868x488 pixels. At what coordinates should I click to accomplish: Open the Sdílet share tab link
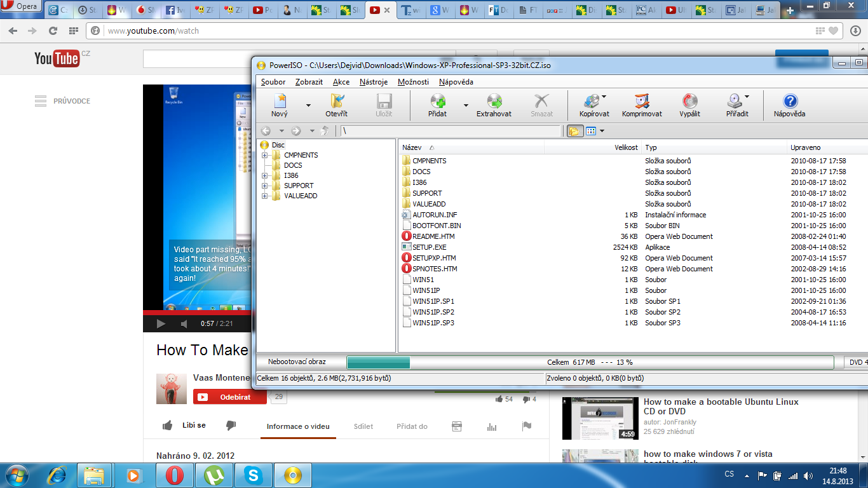tap(363, 426)
